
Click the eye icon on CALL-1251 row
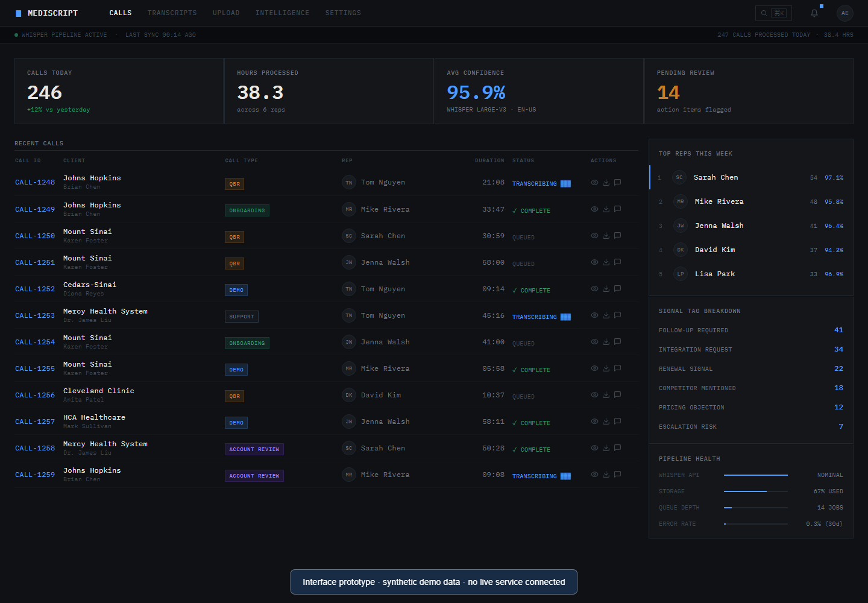point(594,262)
